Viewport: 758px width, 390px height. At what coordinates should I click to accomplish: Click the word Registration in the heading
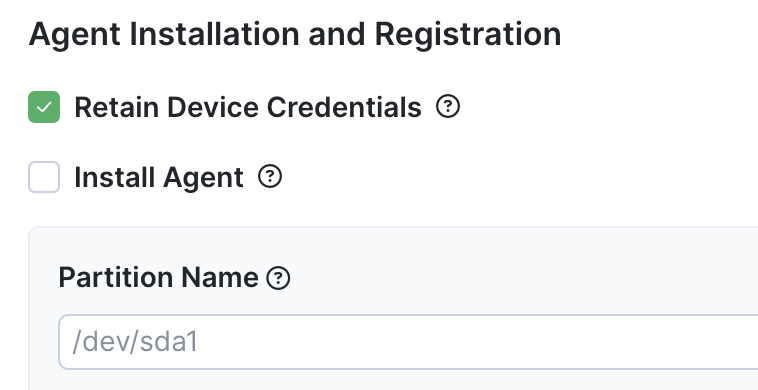[467, 35]
